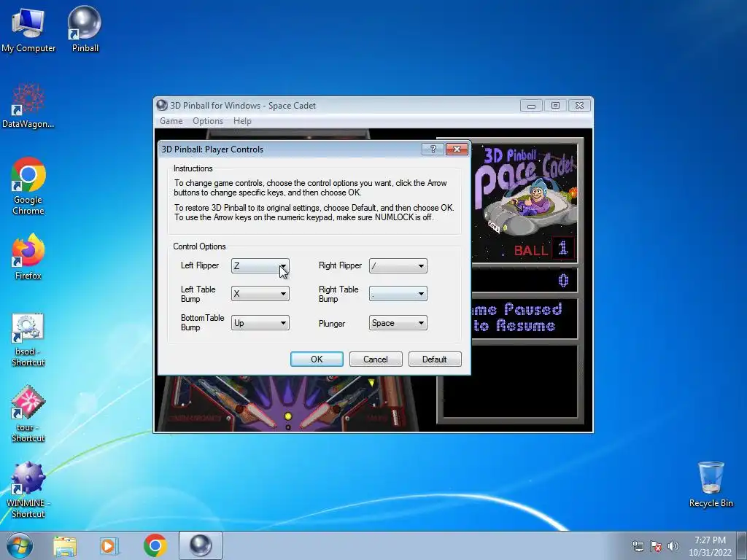
Task: Click the Chrome icon in the taskbar
Action: 155,545
